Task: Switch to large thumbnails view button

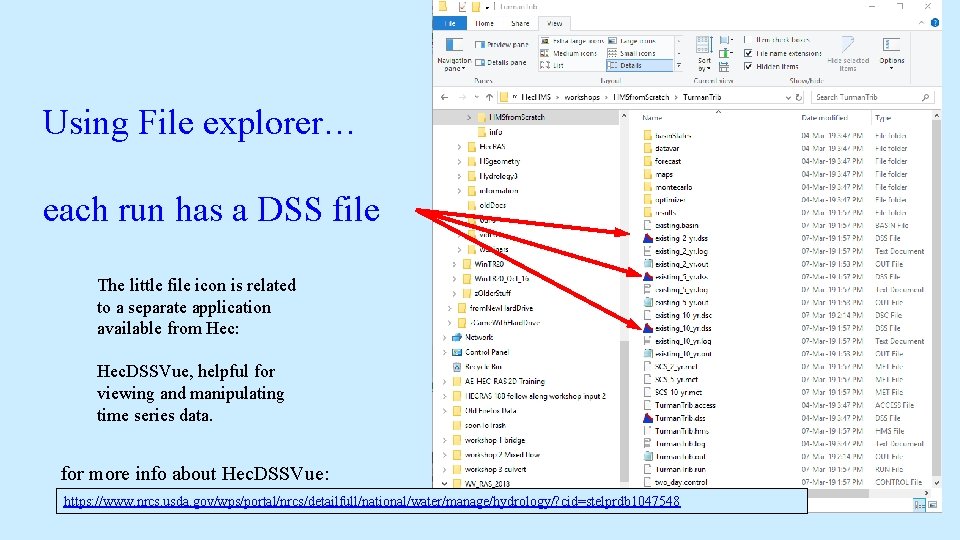Action: point(932,504)
